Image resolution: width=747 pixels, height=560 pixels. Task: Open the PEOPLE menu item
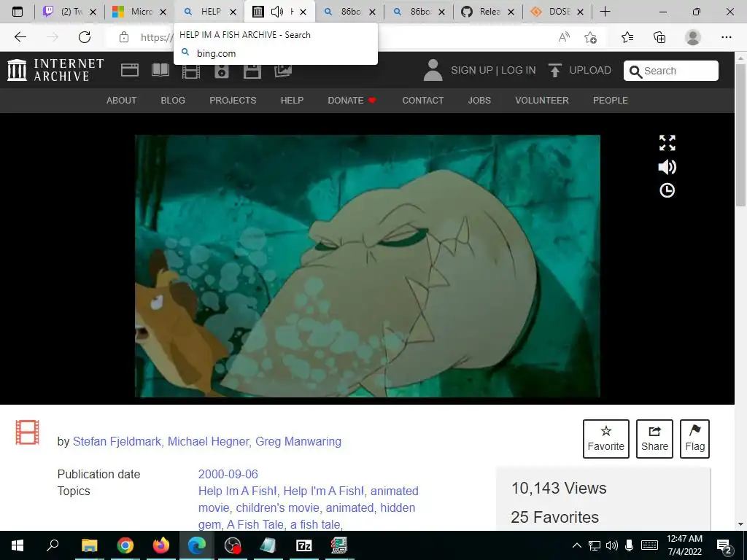click(611, 101)
